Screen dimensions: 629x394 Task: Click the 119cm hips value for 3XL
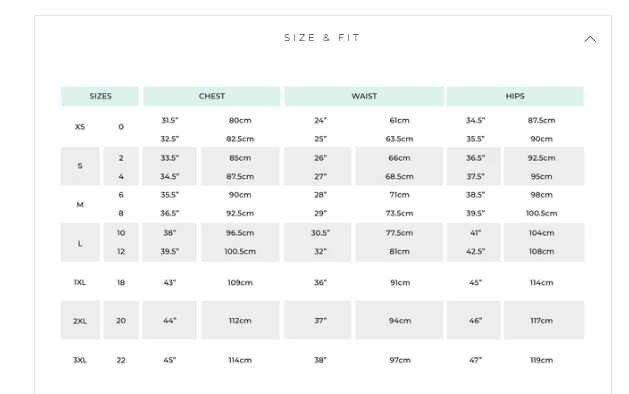pyautogui.click(x=542, y=360)
